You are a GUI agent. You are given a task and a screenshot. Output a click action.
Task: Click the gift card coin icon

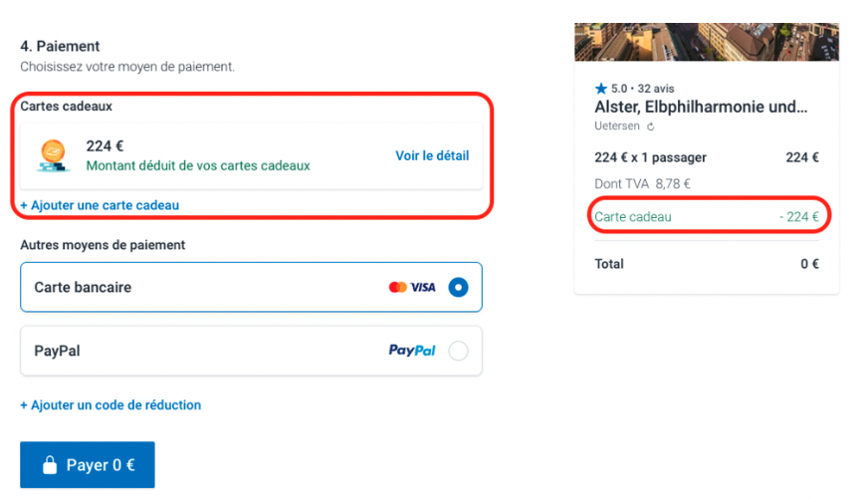[x=53, y=155]
